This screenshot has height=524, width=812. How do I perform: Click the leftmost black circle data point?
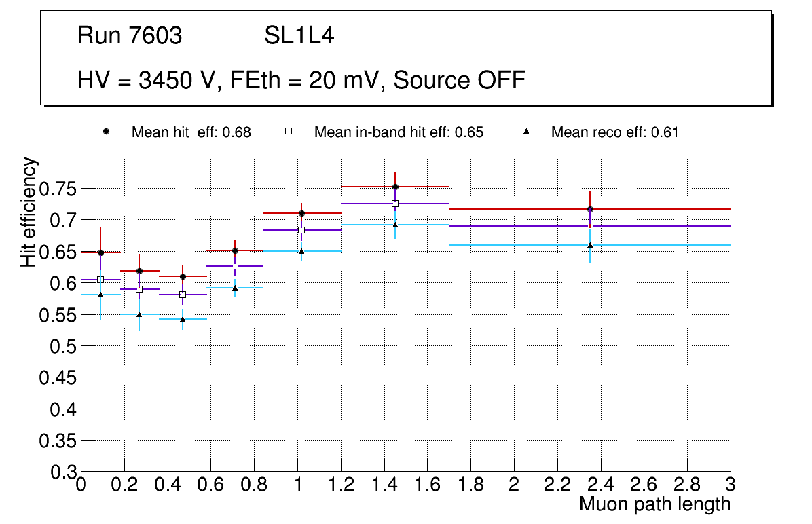tap(100, 252)
